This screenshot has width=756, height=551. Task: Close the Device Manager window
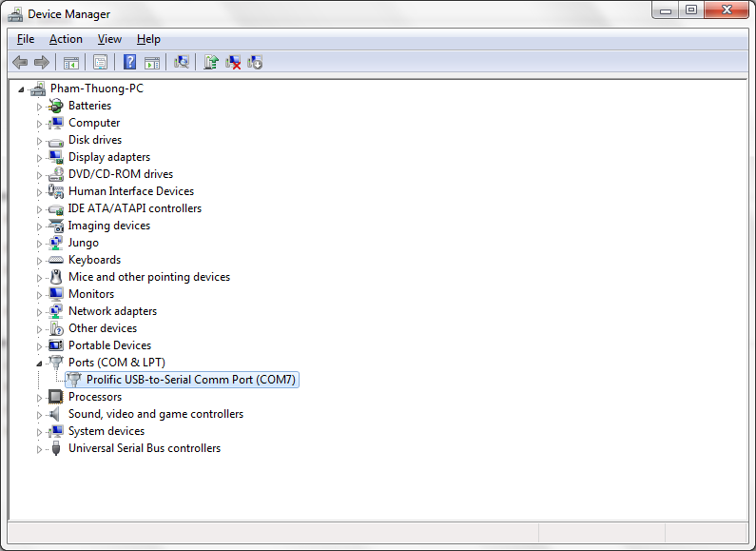[x=727, y=10]
